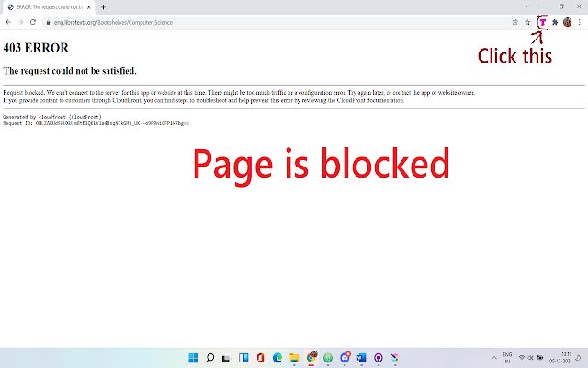This screenshot has width=588, height=368.
Task: Reload the blocked page
Action: point(33,22)
